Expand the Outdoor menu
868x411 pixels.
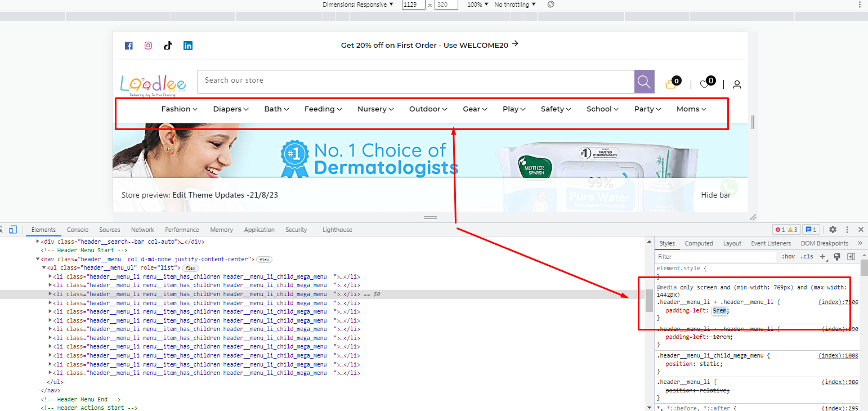click(x=428, y=109)
